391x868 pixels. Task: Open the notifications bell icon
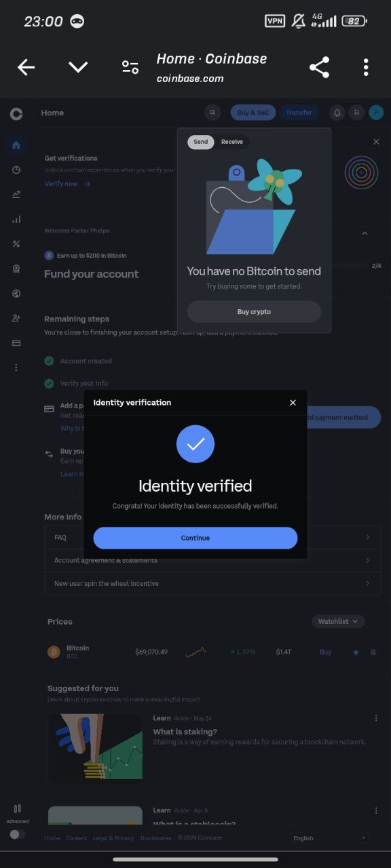tap(337, 113)
